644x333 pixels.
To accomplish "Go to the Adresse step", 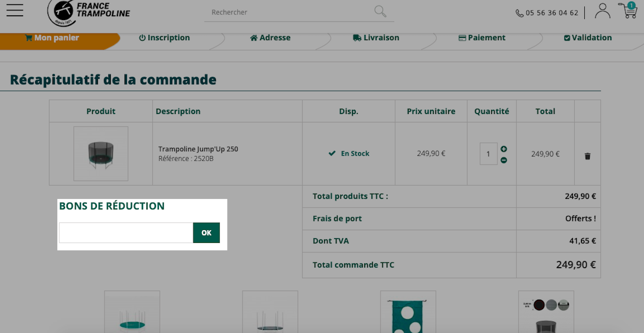I will (x=270, y=38).
